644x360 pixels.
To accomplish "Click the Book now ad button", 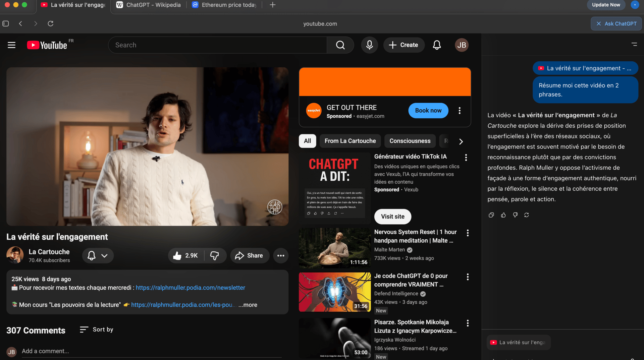I will tap(428, 111).
